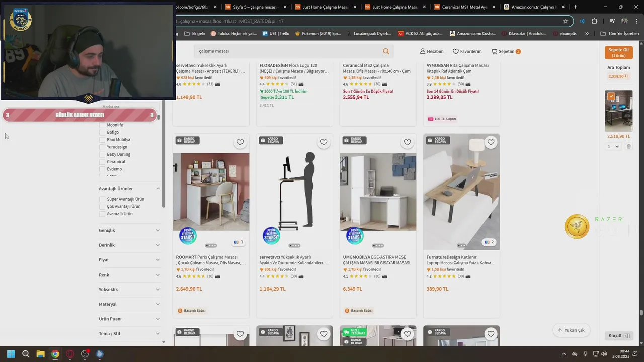Check the Moonlife brand filter

point(102,125)
